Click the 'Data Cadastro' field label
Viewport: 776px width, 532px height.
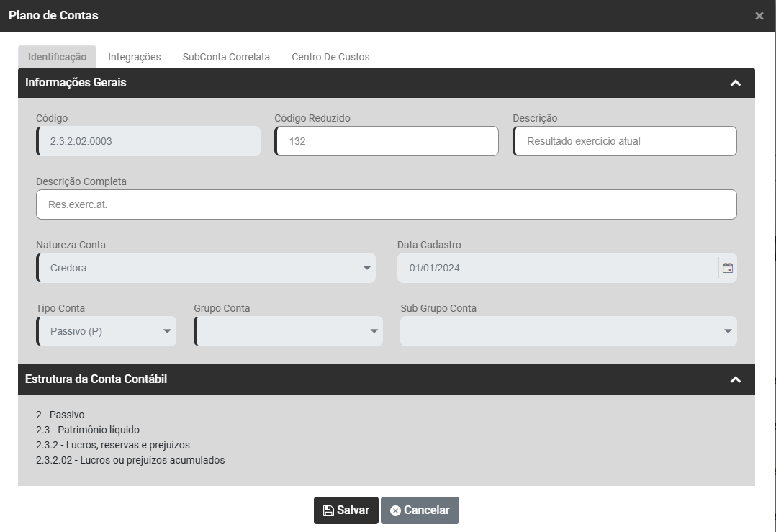(x=429, y=245)
